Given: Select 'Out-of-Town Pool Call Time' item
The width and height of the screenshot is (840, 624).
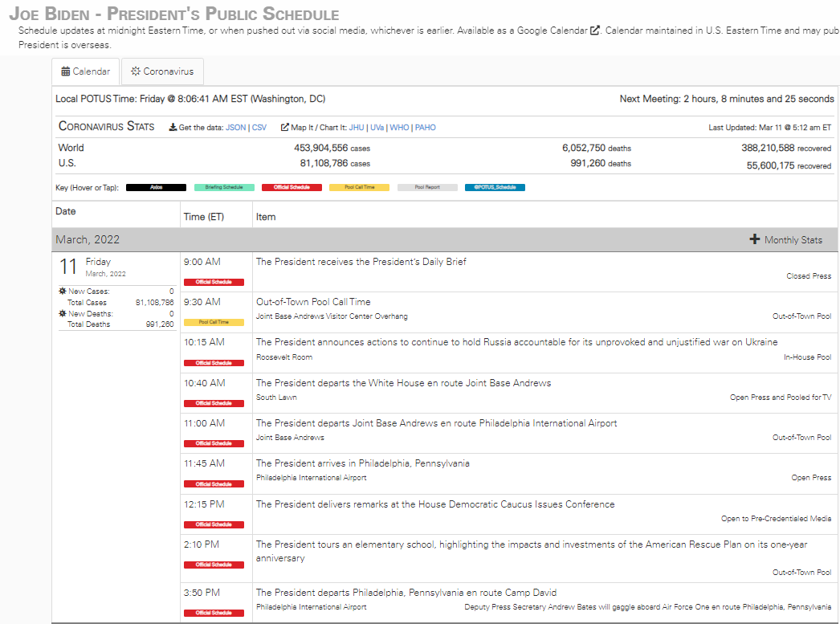Looking at the screenshot, I should point(313,302).
